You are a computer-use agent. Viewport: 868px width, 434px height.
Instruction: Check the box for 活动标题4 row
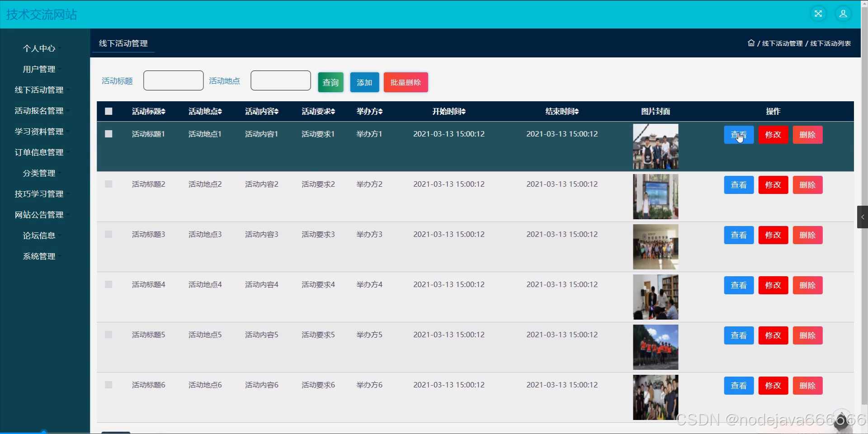108,284
